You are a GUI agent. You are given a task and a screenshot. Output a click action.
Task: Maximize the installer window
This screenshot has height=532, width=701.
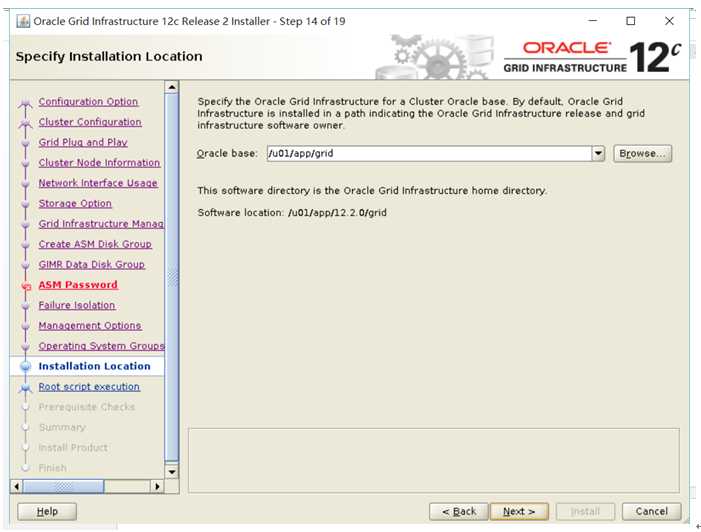pyautogui.click(x=630, y=21)
